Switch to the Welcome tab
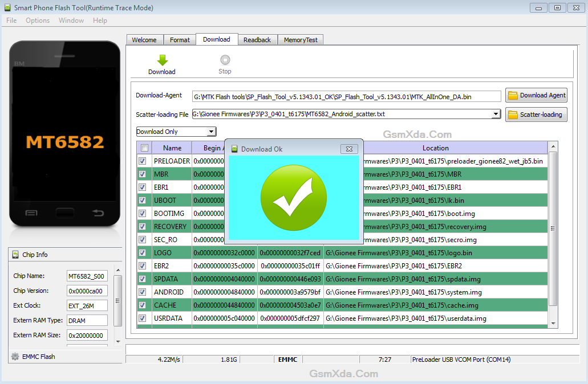 [144, 40]
